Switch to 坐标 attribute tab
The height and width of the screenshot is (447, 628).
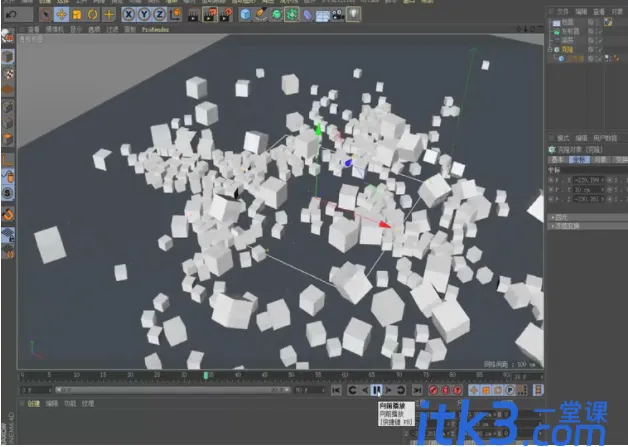579,160
